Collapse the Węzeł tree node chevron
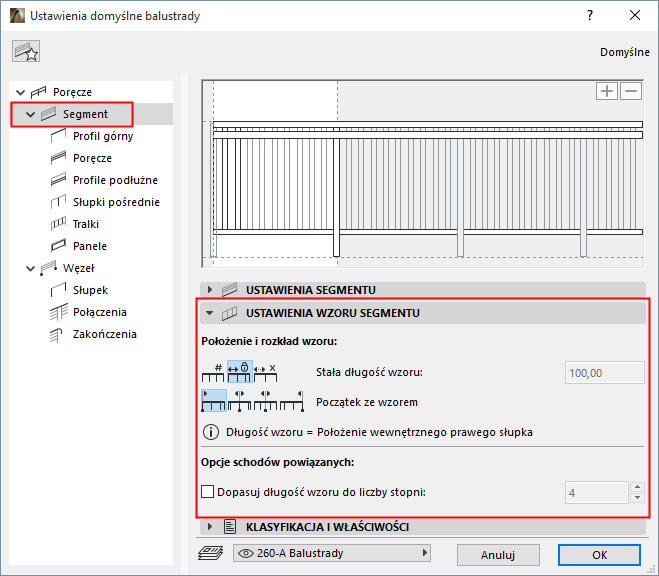 [30, 268]
